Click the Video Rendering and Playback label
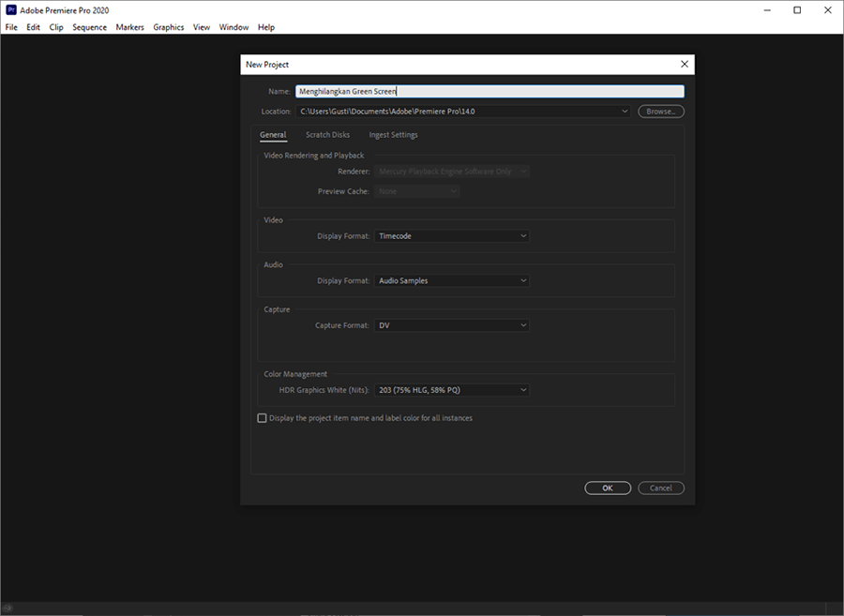The height and width of the screenshot is (616, 844). point(314,156)
